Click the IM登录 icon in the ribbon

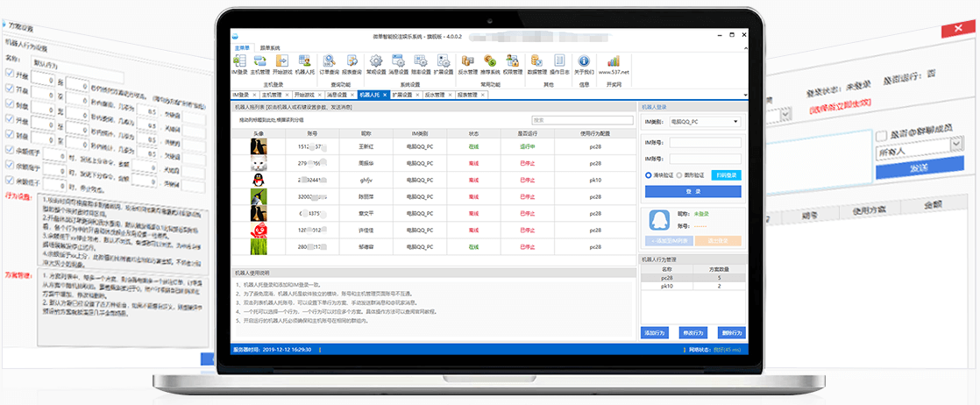[239, 62]
